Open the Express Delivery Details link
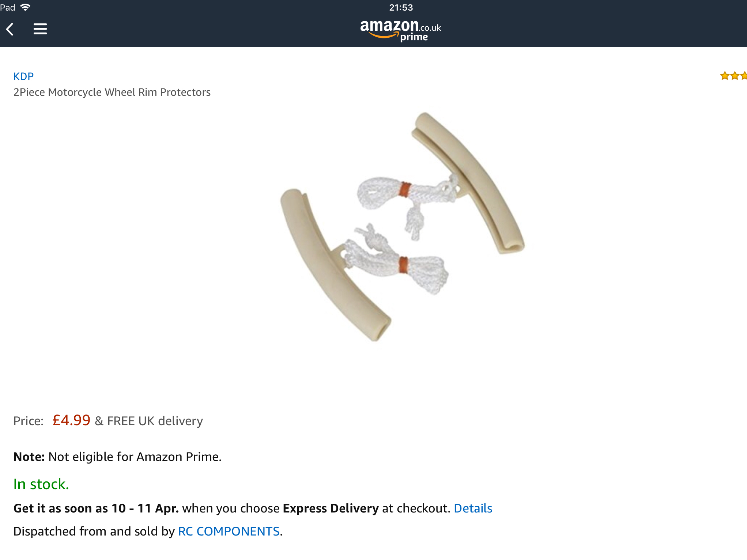 tap(473, 508)
